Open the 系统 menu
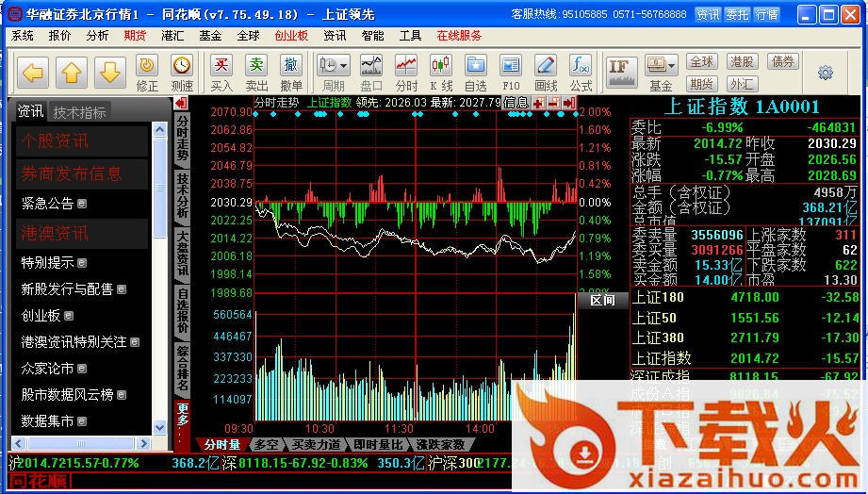 tap(23, 36)
